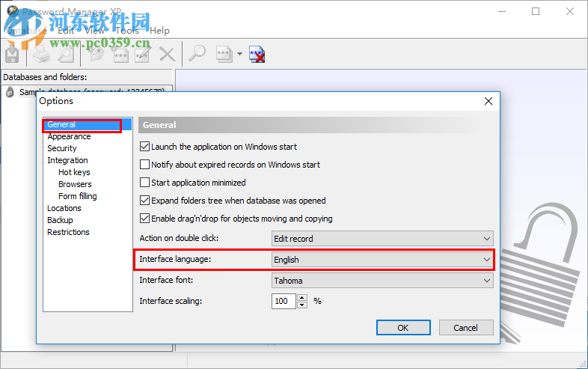Open the Tools menu
Image resolution: width=588 pixels, height=369 pixels.
click(127, 31)
